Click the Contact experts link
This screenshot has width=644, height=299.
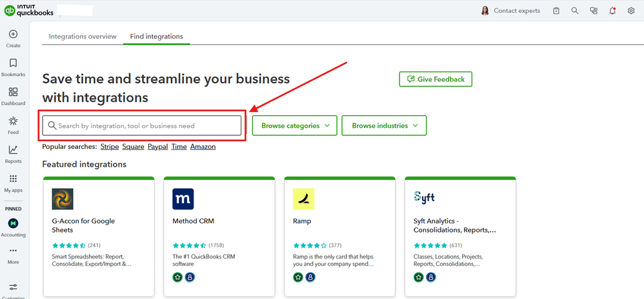(517, 11)
